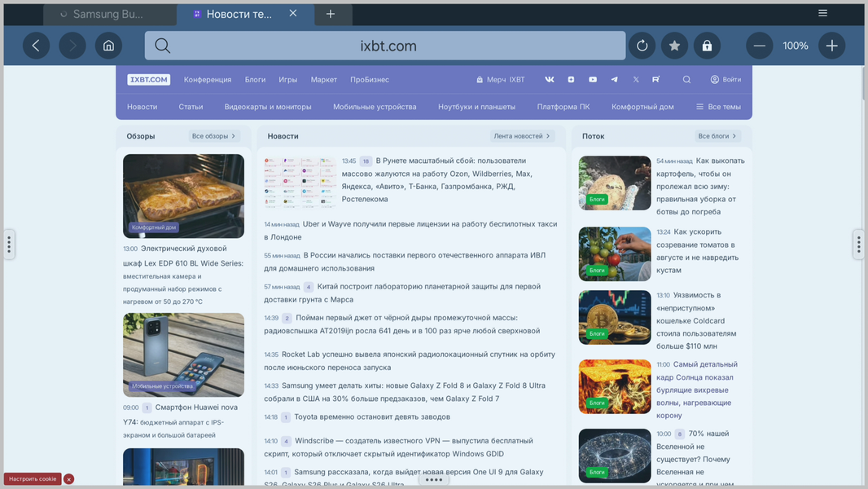
Task: Open the Dzen icon next to VK
Action: [571, 79]
